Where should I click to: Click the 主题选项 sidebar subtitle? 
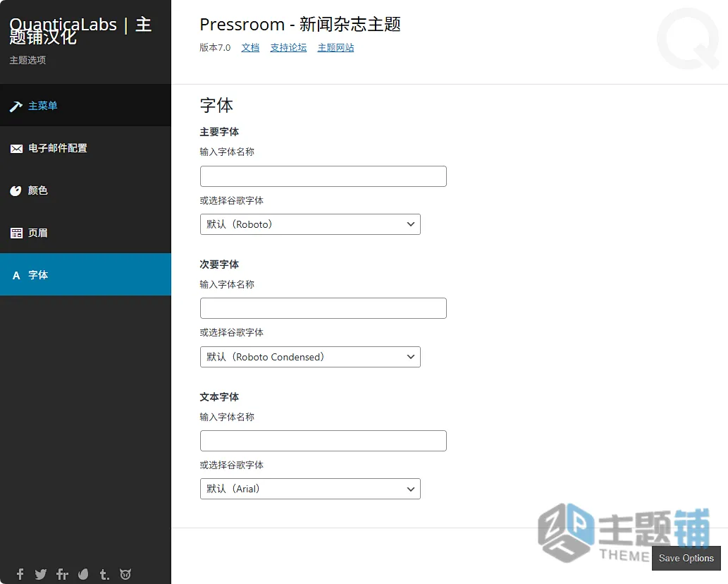pos(27,60)
